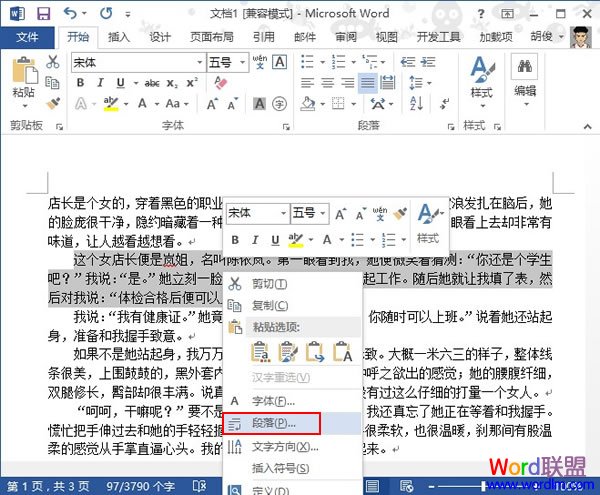The image size is (600, 495).
Task: Select 段落(P)... from the context menu
Action: [x=271, y=424]
